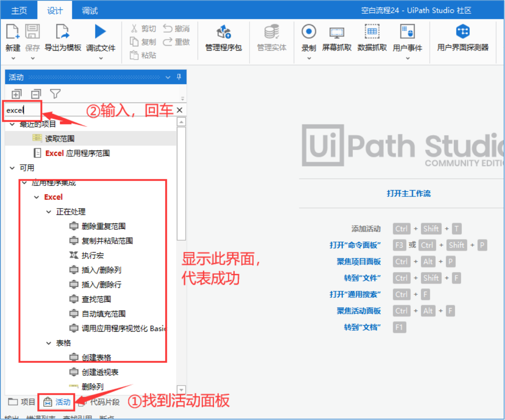
Task: Click 打开“通用搜索” link
Action: point(355,294)
